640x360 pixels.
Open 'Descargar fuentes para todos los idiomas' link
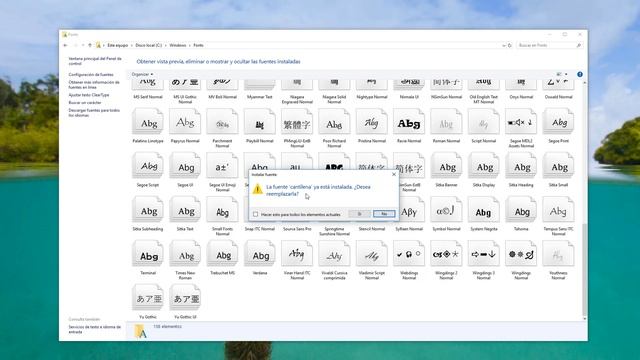pos(94,113)
